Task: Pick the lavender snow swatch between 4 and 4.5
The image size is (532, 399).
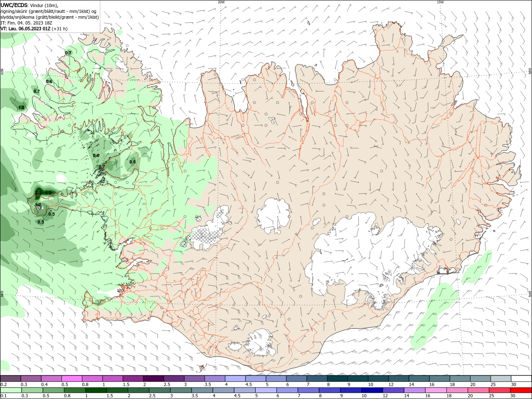Action: 235,379
